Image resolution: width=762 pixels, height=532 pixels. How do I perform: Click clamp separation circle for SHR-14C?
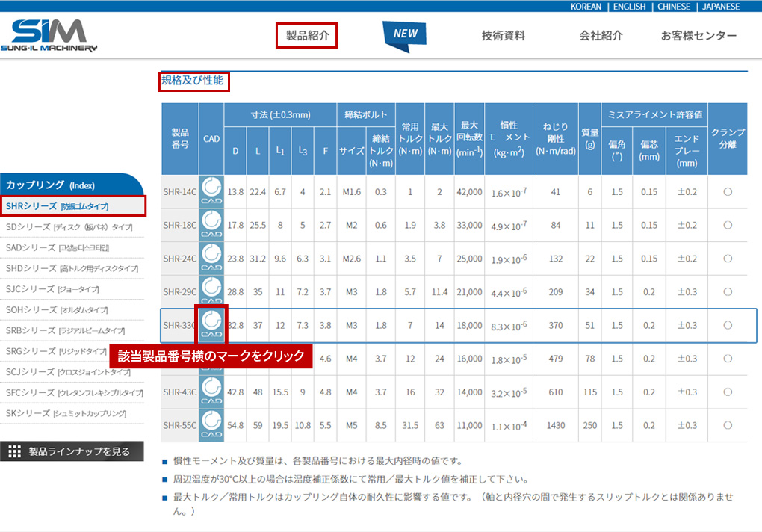[x=728, y=192]
